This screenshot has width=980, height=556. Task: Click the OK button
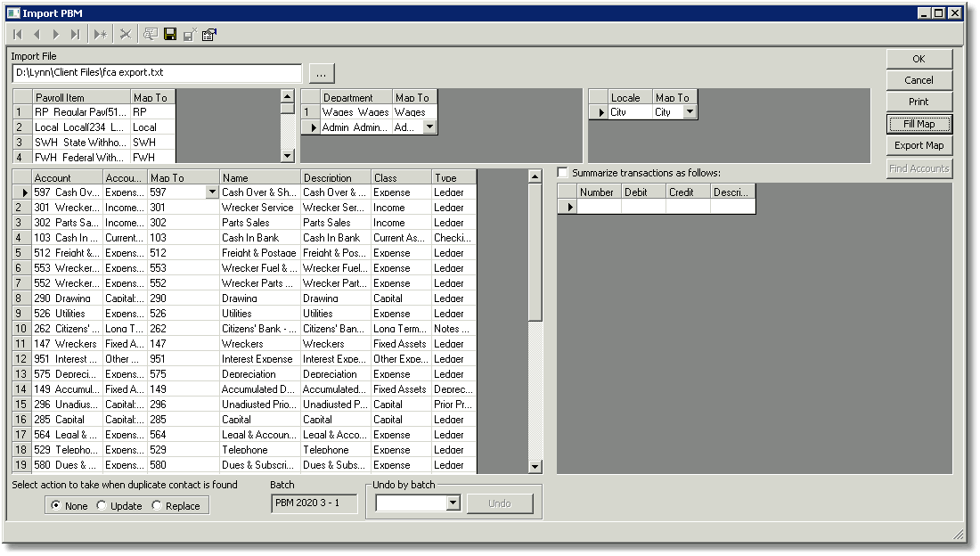point(919,59)
